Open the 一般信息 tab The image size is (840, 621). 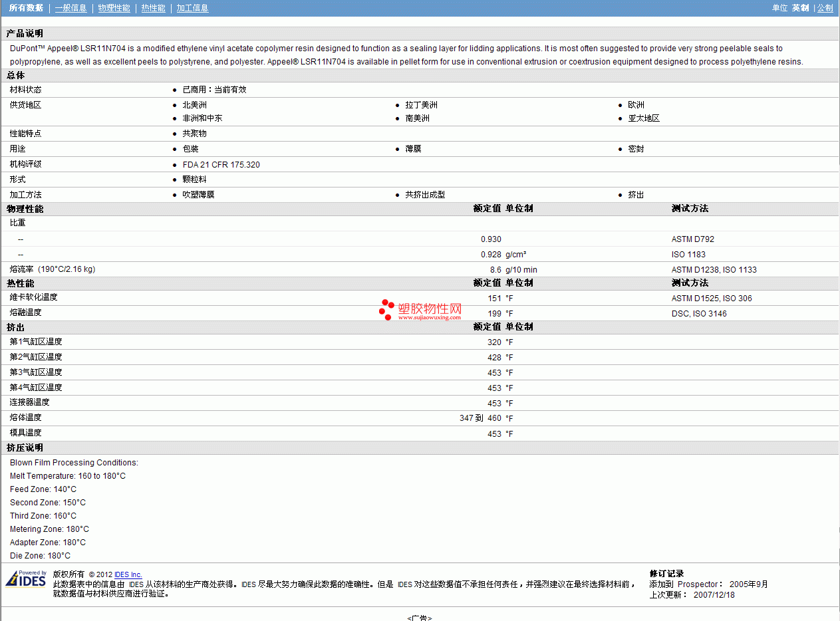[x=70, y=8]
